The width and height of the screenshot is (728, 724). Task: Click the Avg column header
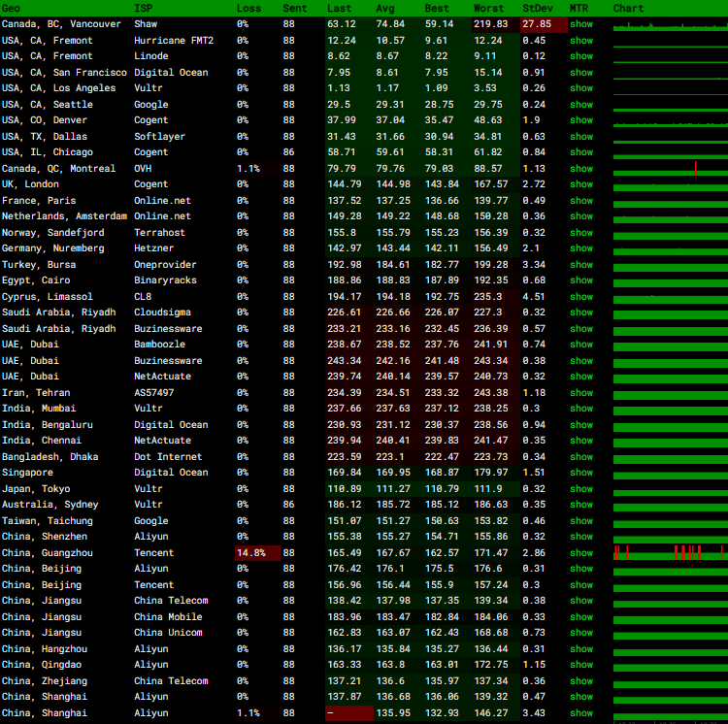pyautogui.click(x=385, y=9)
